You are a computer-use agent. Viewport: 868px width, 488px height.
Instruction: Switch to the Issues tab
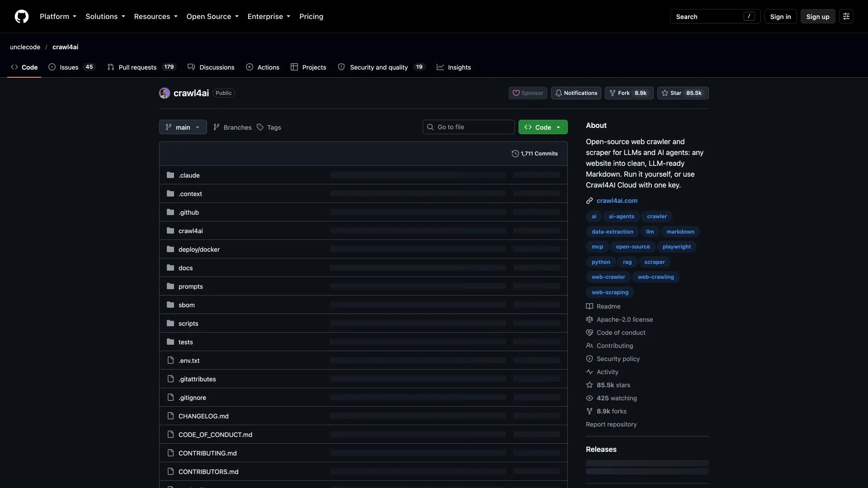[x=72, y=67]
